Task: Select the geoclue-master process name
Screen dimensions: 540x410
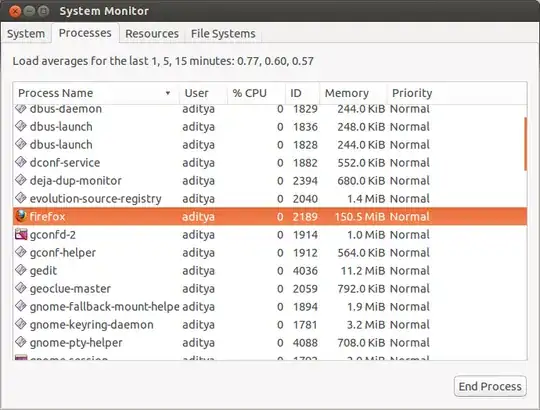Action: click(70, 289)
